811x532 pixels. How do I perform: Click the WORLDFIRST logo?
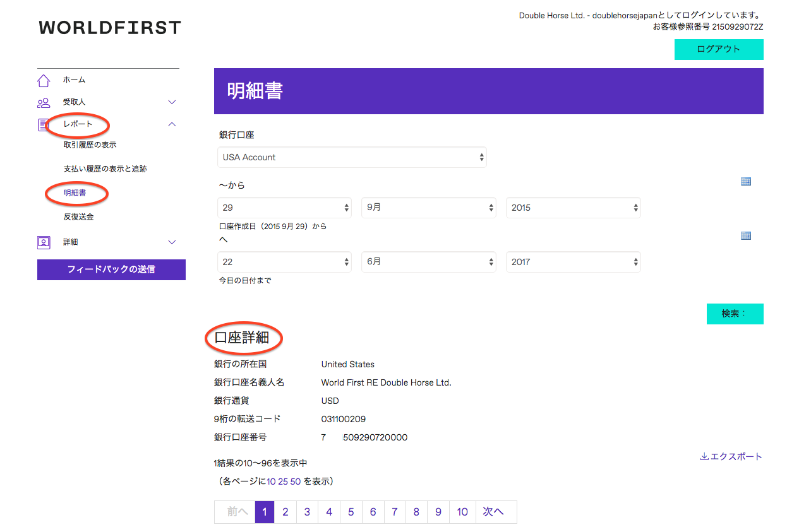tap(110, 28)
